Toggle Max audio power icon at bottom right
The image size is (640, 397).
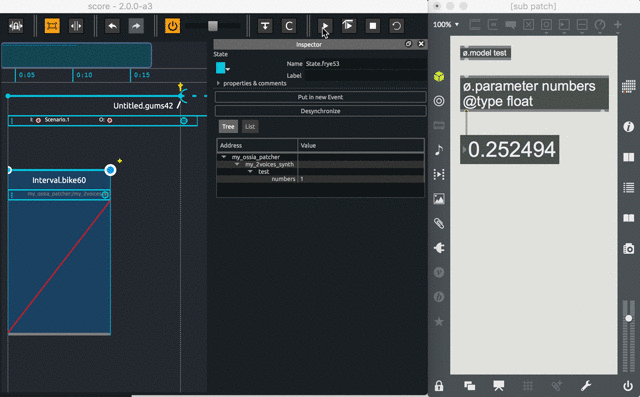tap(628, 386)
